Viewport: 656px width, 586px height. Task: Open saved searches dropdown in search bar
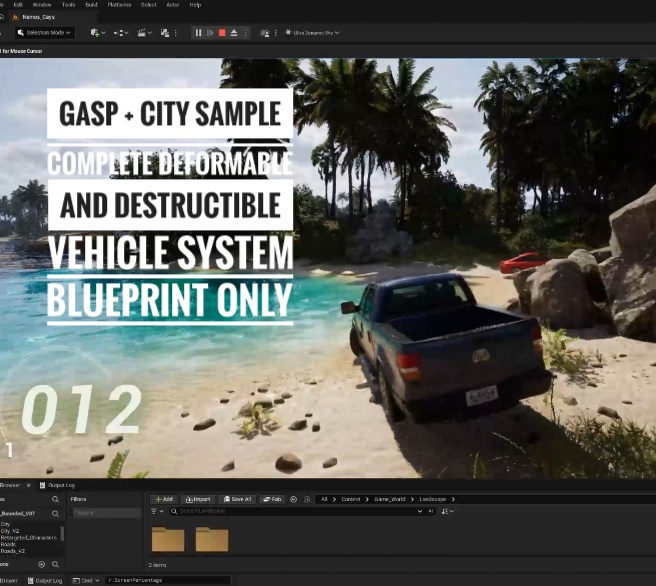[420, 511]
